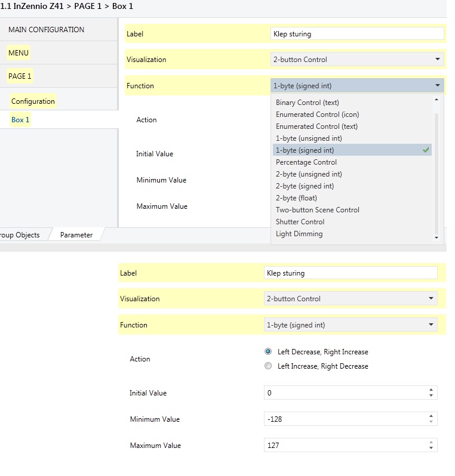Open the lower Visualization dropdown

pos(351,299)
